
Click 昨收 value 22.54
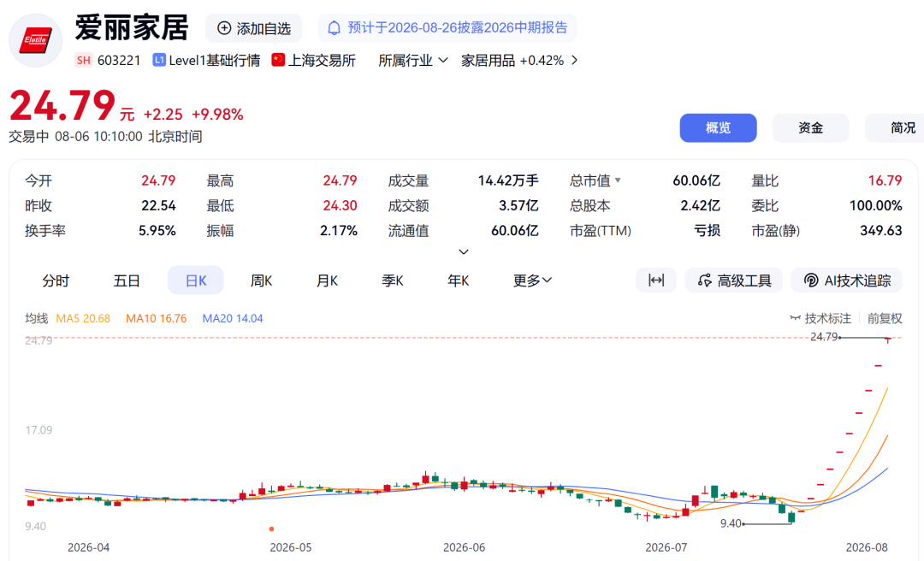pyautogui.click(x=158, y=205)
